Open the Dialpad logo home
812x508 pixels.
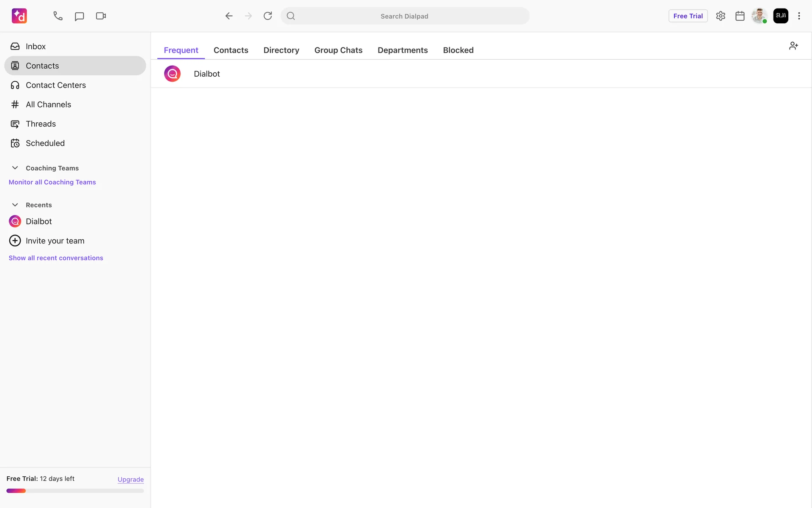tap(19, 16)
